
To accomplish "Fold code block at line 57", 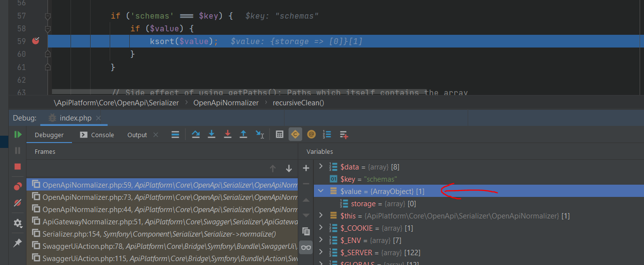I will tap(48, 16).
